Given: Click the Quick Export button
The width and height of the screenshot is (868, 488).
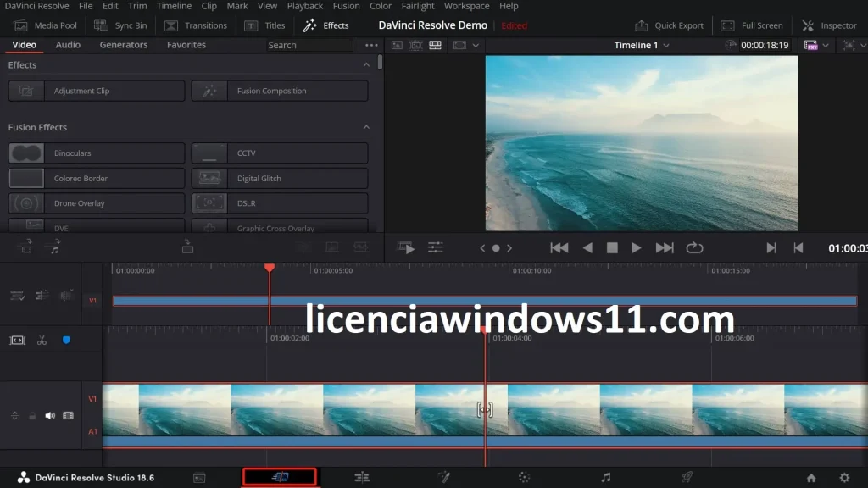Looking at the screenshot, I should click(669, 25).
